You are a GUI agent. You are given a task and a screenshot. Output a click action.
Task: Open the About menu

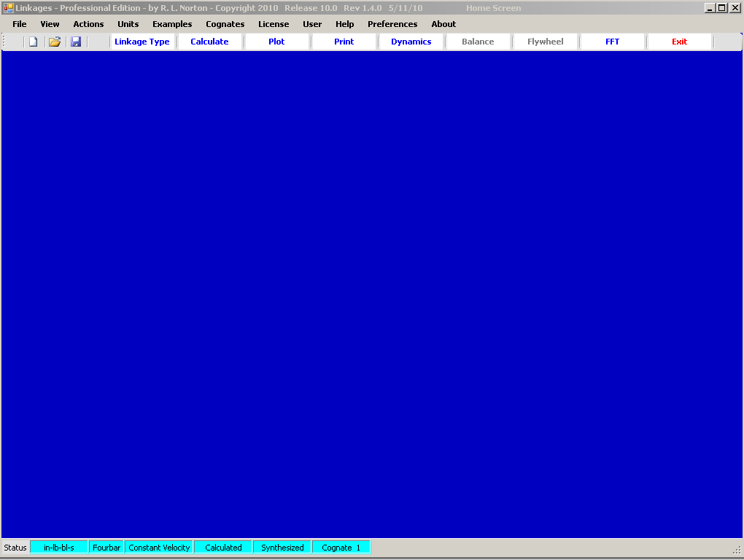(443, 24)
